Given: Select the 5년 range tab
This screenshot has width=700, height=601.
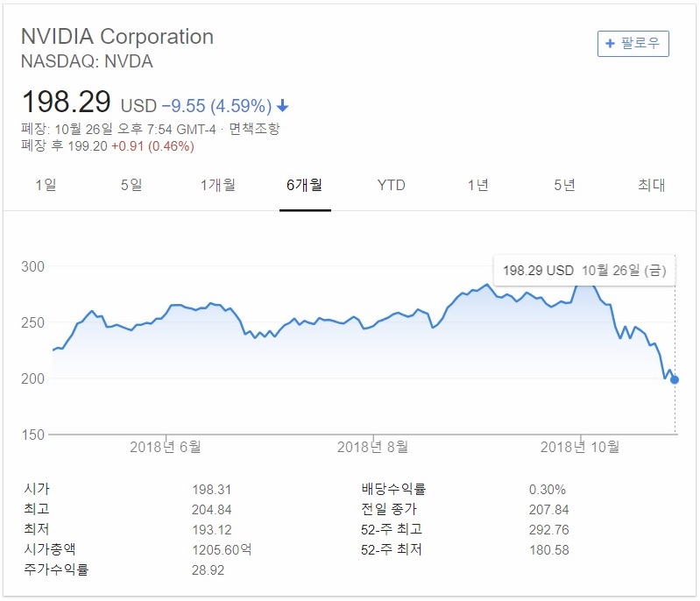Looking at the screenshot, I should (x=565, y=185).
